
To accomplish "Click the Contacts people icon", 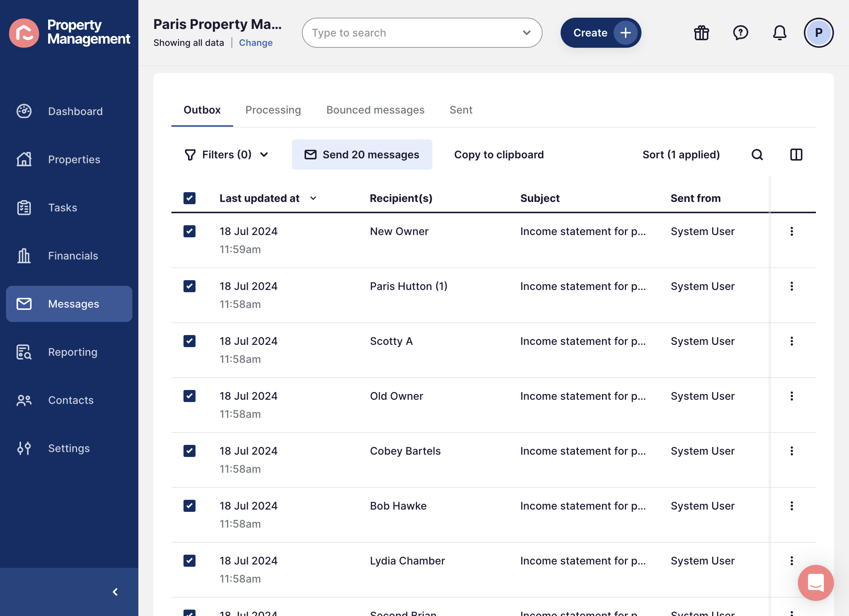I will [24, 400].
